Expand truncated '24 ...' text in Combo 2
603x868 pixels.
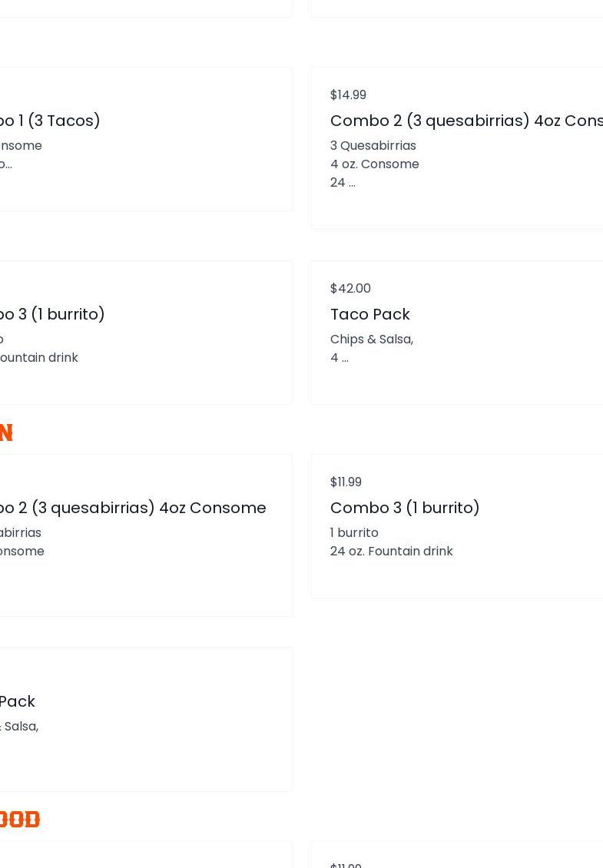click(343, 182)
